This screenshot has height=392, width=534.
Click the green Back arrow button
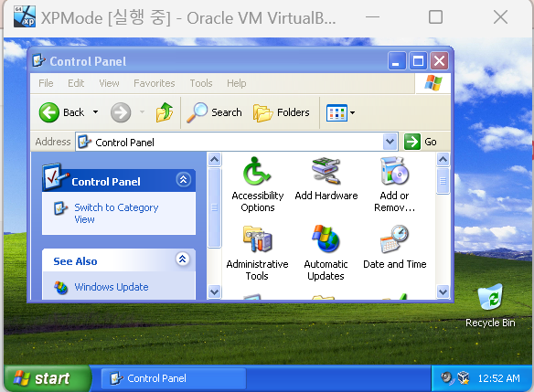49,112
